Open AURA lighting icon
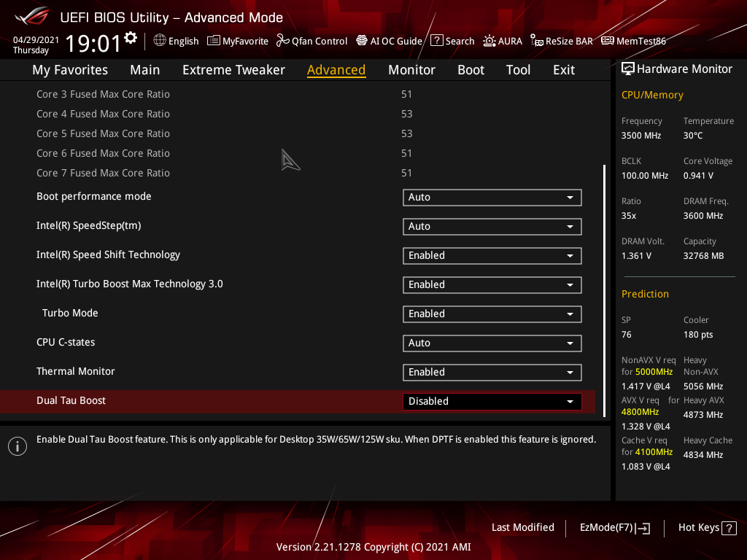 [x=489, y=41]
